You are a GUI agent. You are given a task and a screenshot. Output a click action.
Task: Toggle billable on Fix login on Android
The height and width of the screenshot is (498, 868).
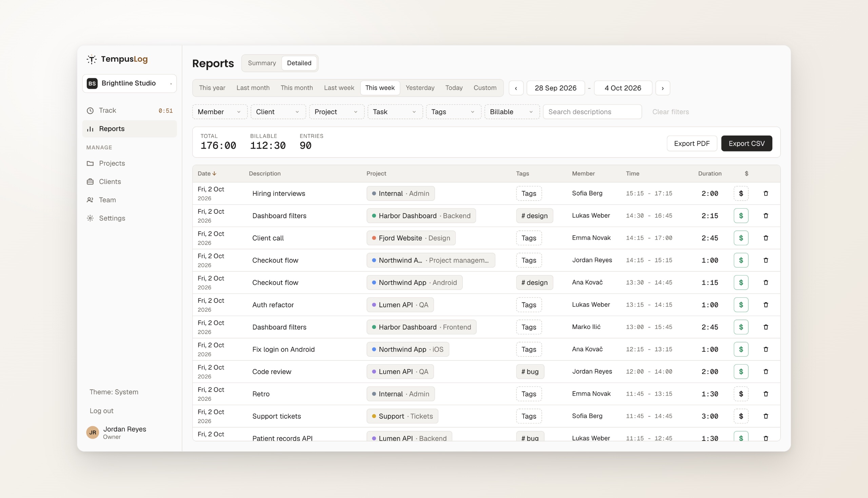point(741,349)
